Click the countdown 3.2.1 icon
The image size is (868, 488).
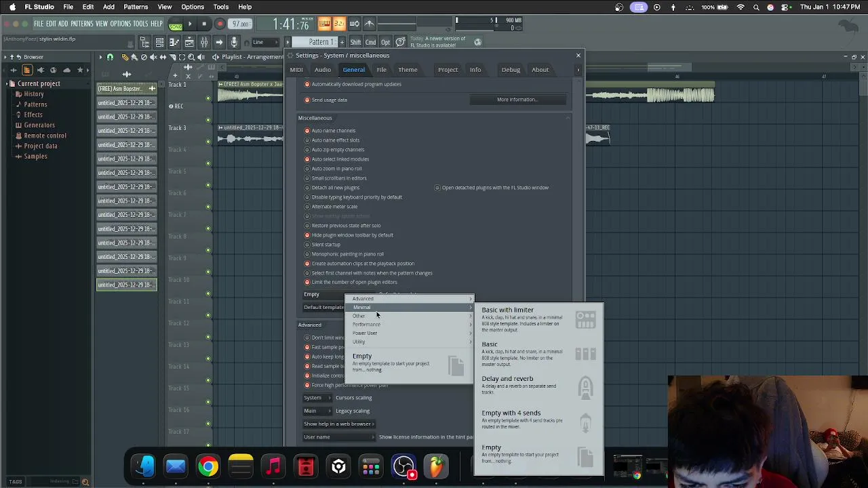pyautogui.click(x=339, y=24)
